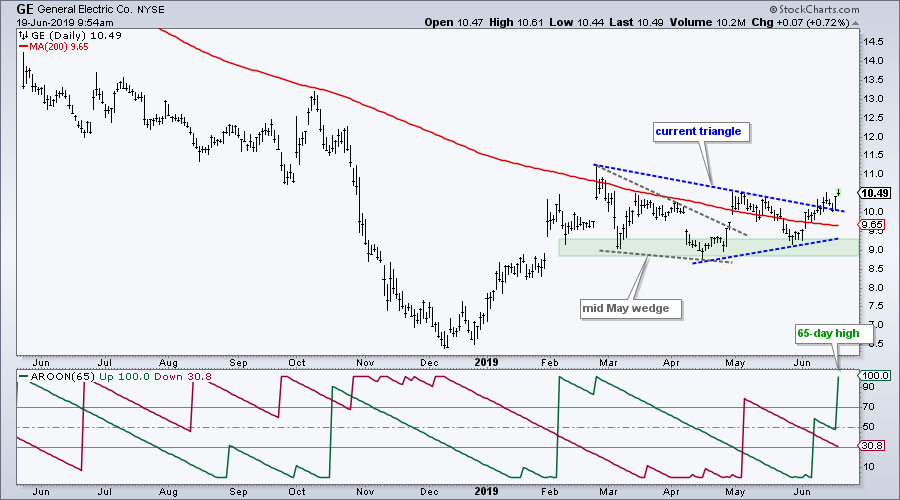This screenshot has width=900, height=500.
Task: Click the May label under price panel
Action: click(x=735, y=362)
